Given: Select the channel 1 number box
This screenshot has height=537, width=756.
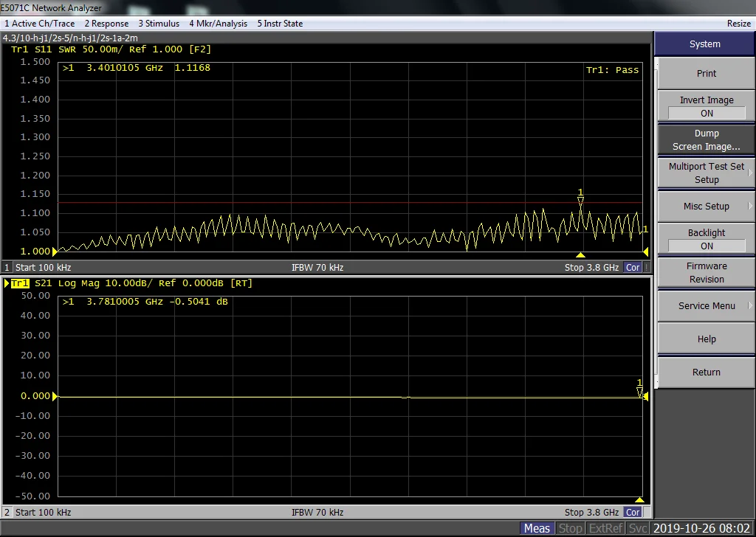Looking at the screenshot, I should (7, 268).
